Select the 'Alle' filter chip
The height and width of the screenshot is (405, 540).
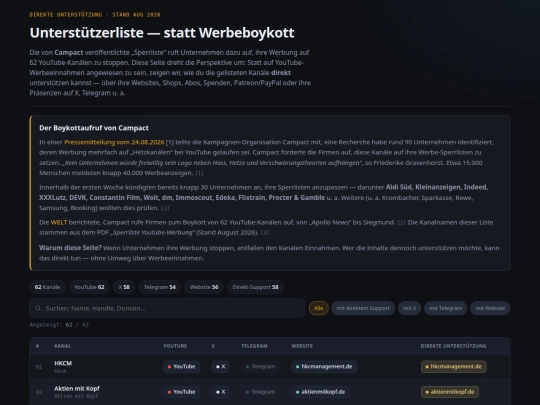pyautogui.click(x=319, y=308)
